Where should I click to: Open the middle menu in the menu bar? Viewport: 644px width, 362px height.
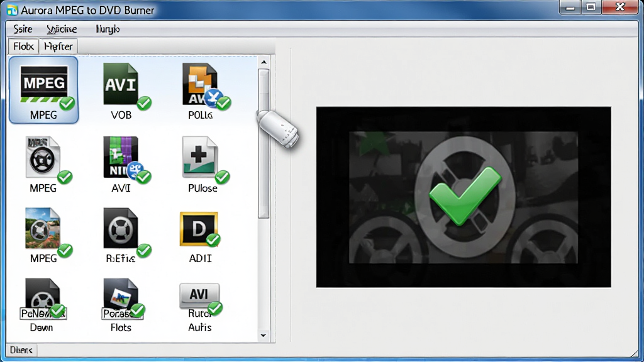click(62, 29)
